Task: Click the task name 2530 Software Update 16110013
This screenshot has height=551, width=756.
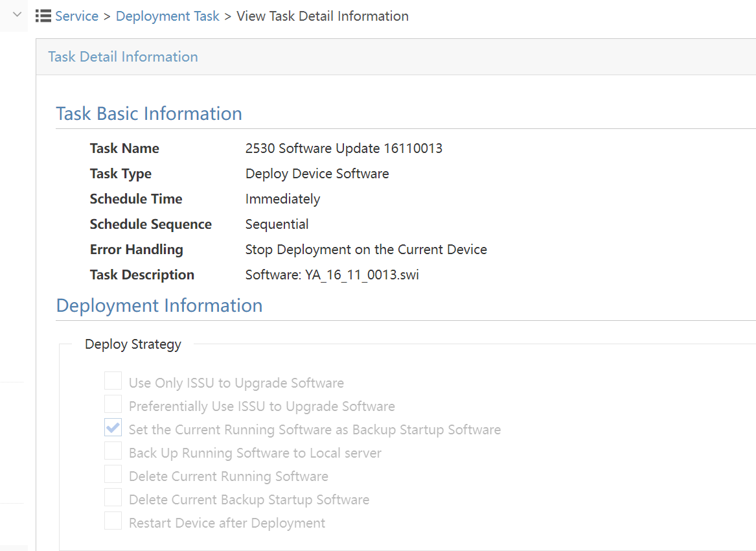Action: [343, 148]
